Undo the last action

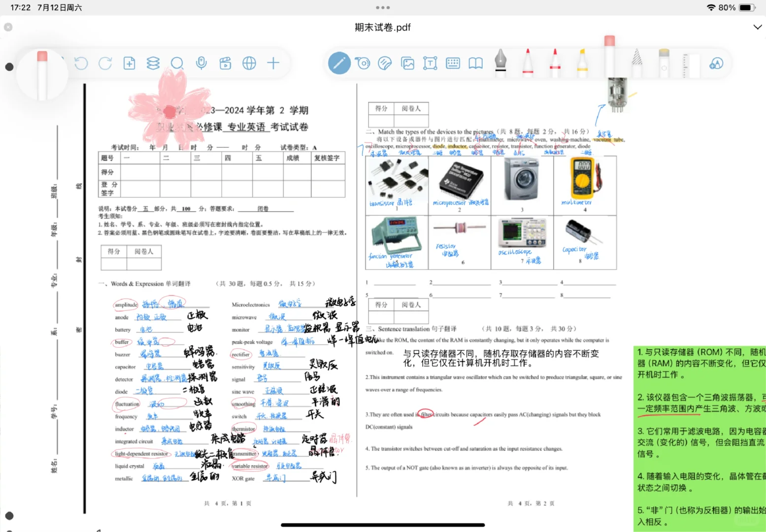pyautogui.click(x=81, y=63)
